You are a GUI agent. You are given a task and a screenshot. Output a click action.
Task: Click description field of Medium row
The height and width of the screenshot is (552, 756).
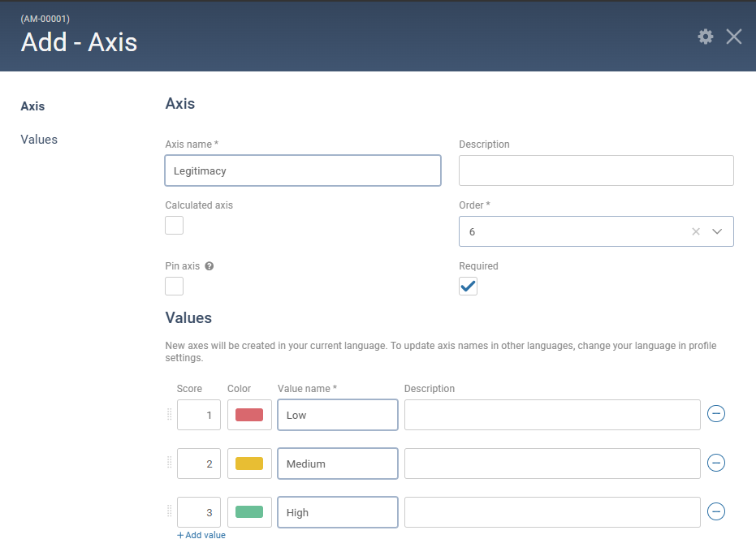tap(552, 464)
